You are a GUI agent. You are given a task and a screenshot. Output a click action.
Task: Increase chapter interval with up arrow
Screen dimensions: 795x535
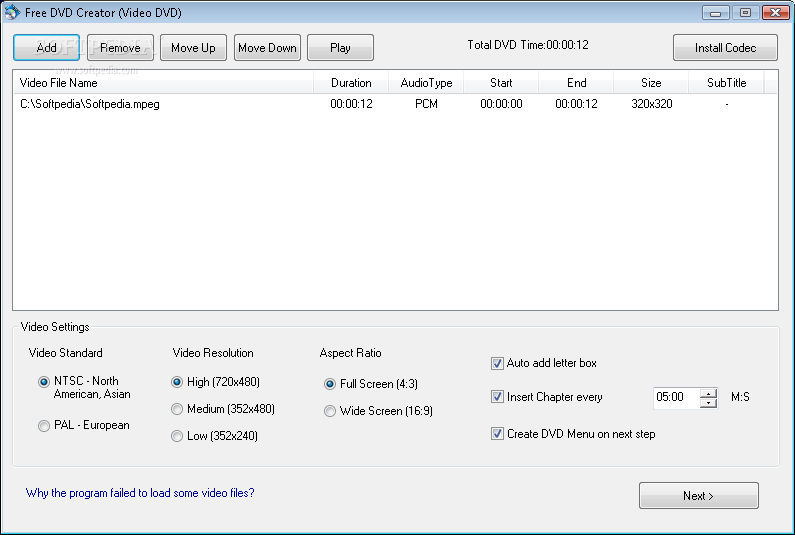[x=708, y=393]
